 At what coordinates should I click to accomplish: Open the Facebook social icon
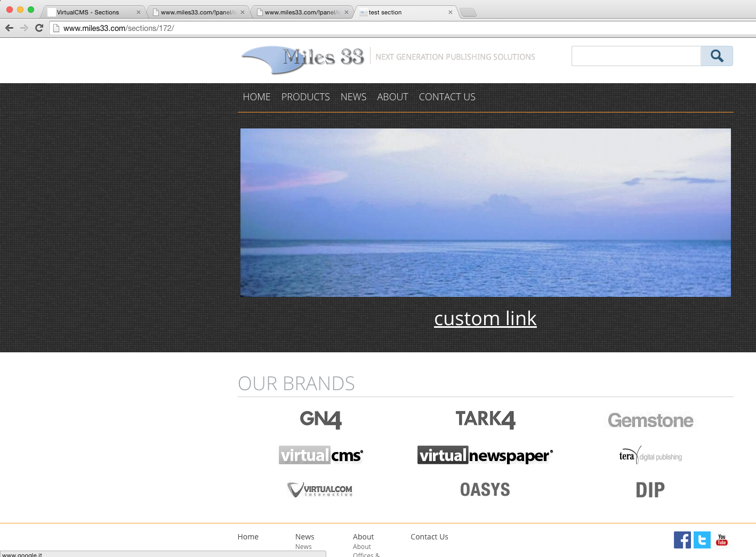pos(682,540)
